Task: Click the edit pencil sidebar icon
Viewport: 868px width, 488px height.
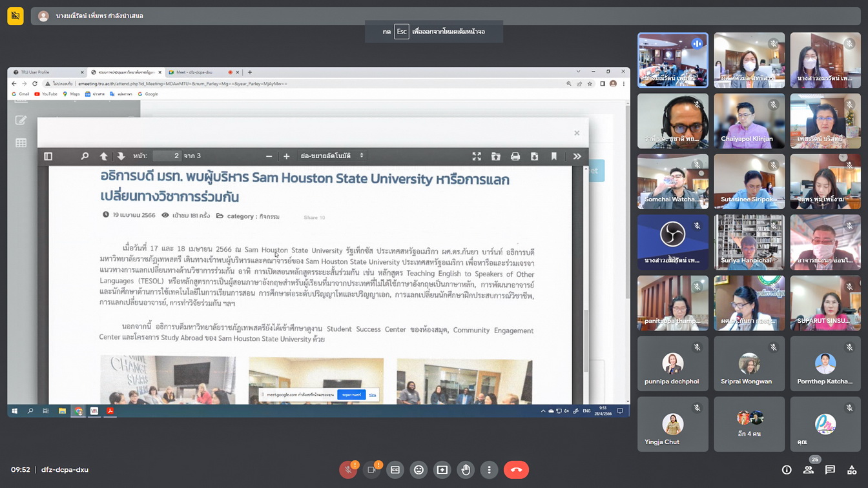Action: click(21, 121)
